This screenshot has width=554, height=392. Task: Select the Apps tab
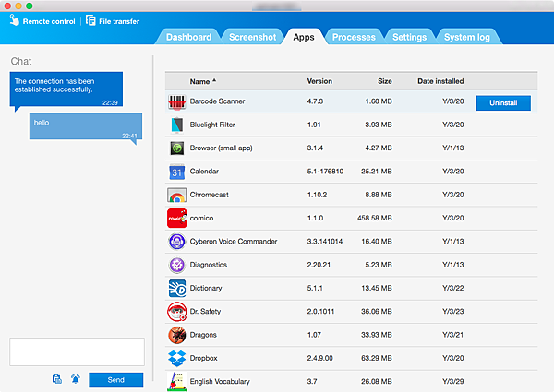point(304,37)
